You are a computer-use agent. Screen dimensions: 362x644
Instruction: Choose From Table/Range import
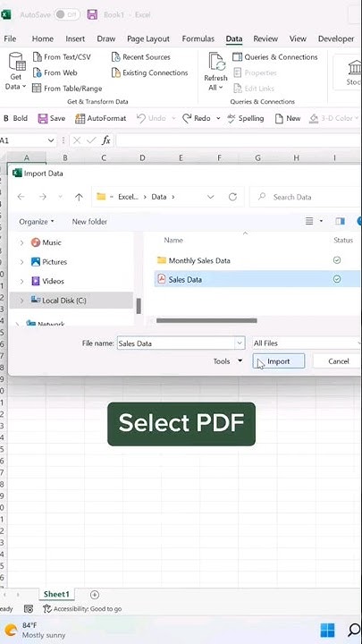pyautogui.click(x=67, y=89)
